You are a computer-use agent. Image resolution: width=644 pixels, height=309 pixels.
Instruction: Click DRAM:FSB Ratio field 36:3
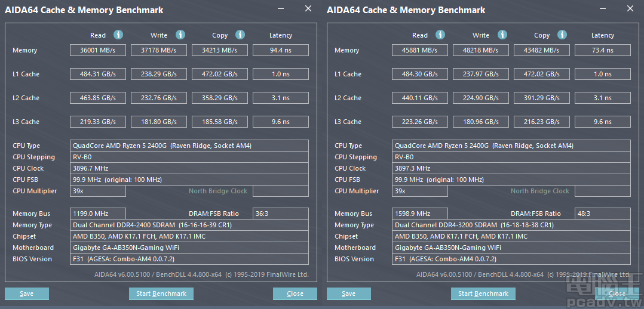tap(281, 214)
